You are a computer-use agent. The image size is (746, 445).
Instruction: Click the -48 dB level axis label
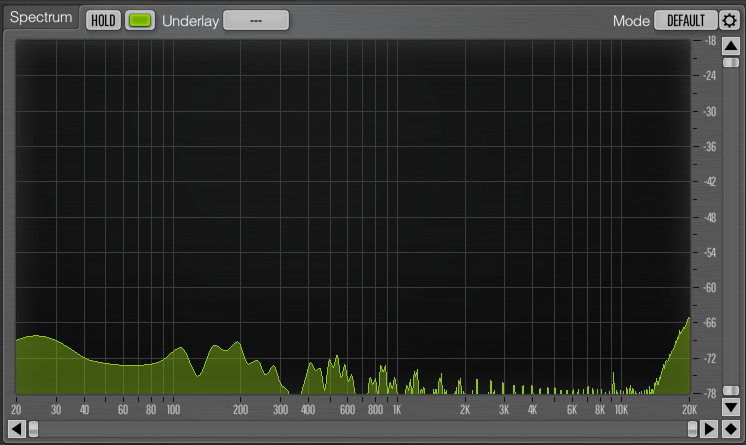pos(710,217)
